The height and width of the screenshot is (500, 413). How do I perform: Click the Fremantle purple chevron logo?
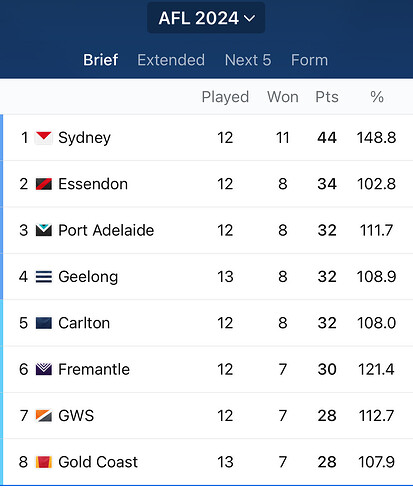[x=44, y=369]
